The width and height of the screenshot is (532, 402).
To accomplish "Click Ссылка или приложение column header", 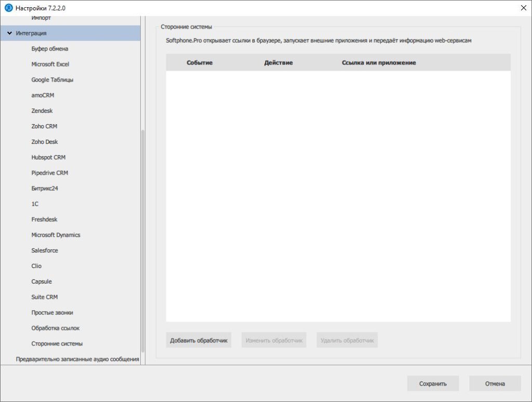I will (378, 63).
